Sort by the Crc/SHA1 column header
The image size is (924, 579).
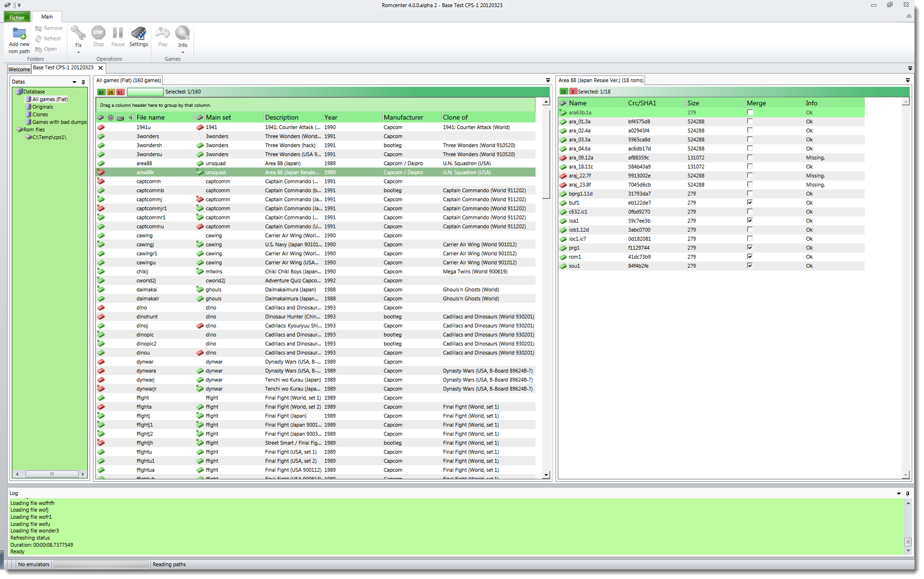[656, 103]
